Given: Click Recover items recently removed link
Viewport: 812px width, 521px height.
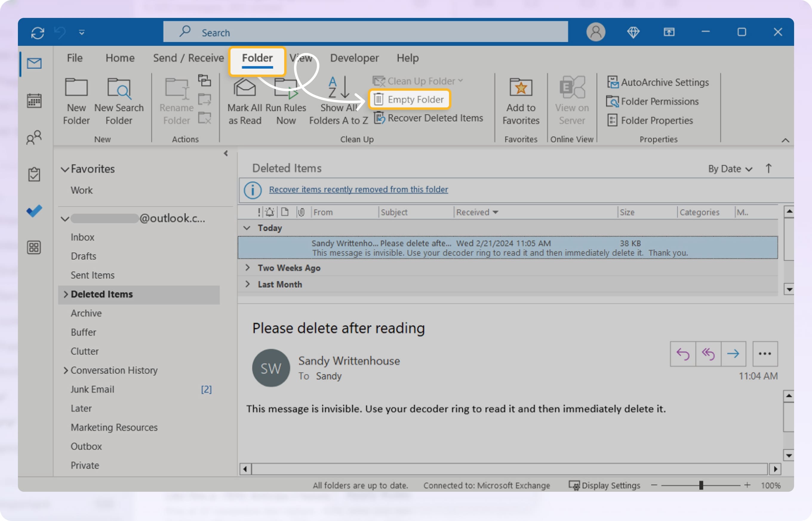Looking at the screenshot, I should [358, 189].
